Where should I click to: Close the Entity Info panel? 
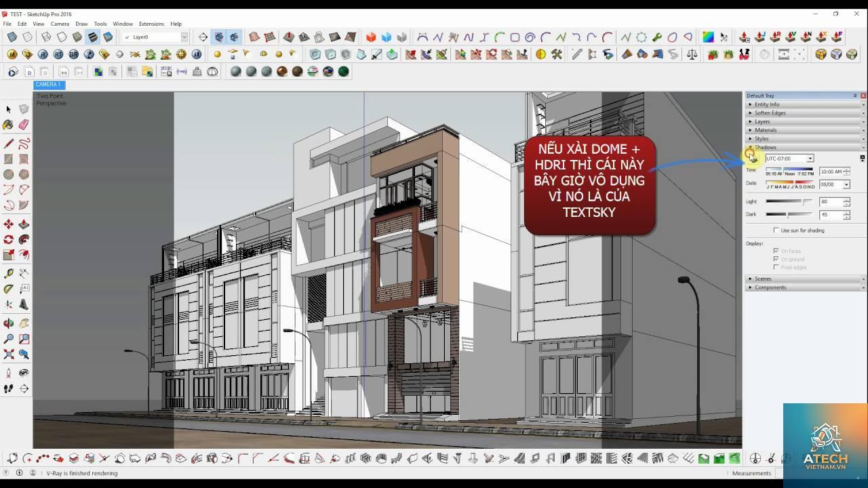click(x=863, y=104)
